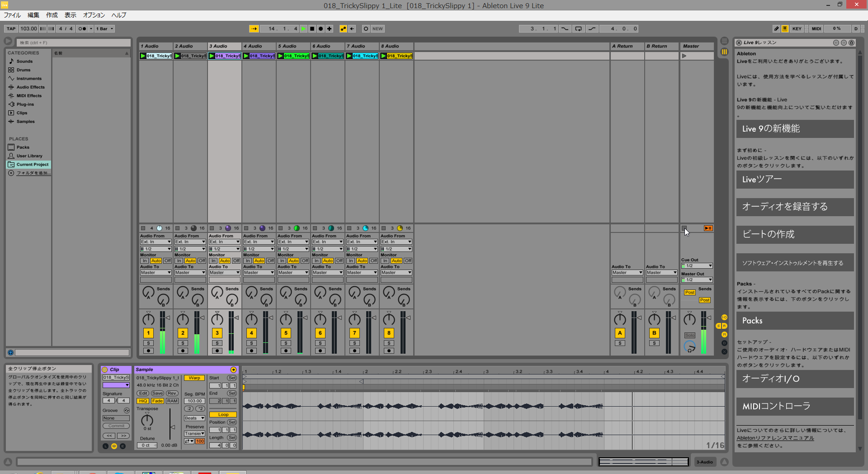Image resolution: width=868 pixels, height=474 pixels.
Task: Open Audio From dropdown on track 1
Action: pos(156,242)
